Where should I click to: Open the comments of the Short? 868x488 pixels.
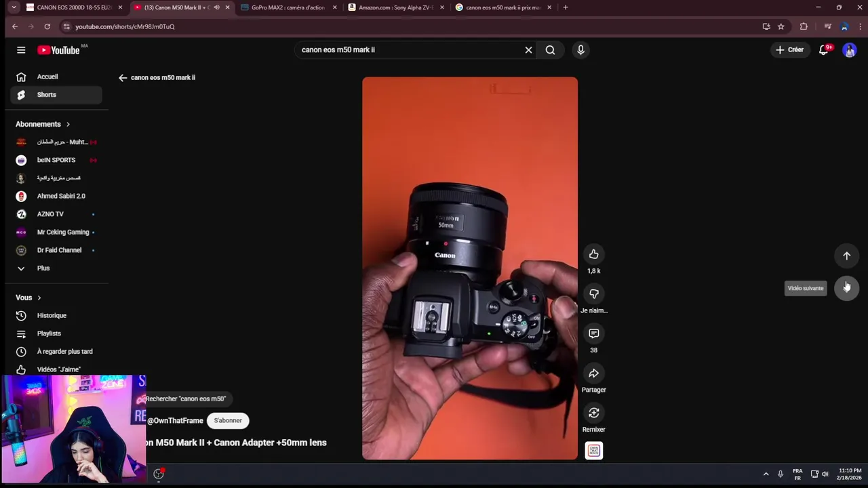point(593,333)
